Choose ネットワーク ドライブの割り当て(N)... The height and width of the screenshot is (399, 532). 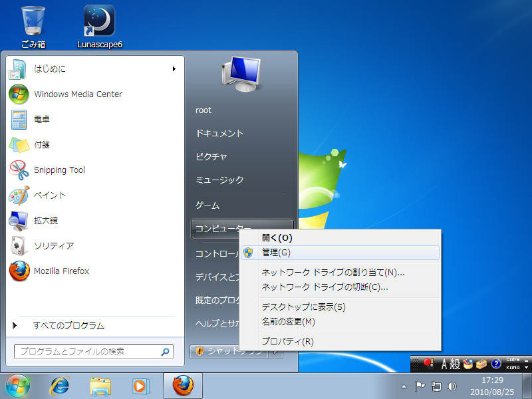339,273
